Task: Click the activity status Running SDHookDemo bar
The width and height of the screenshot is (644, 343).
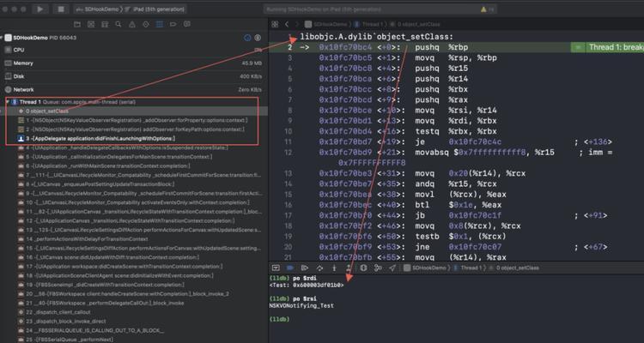Action: tap(380, 9)
